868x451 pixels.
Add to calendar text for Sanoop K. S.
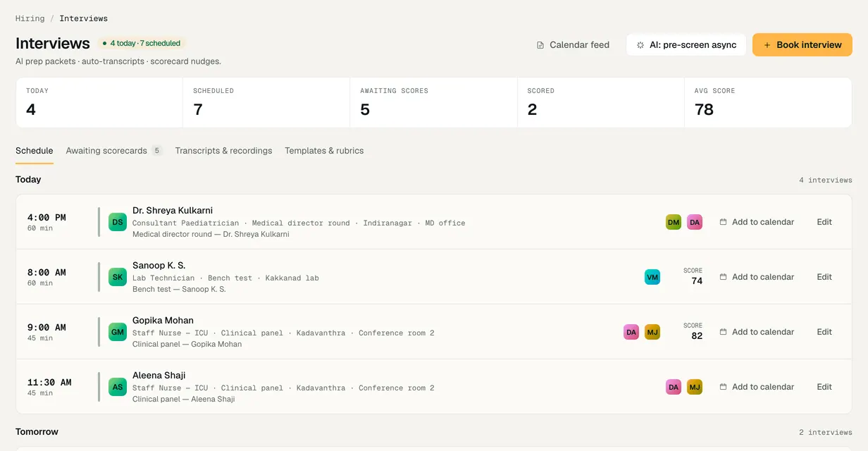pyautogui.click(x=763, y=277)
